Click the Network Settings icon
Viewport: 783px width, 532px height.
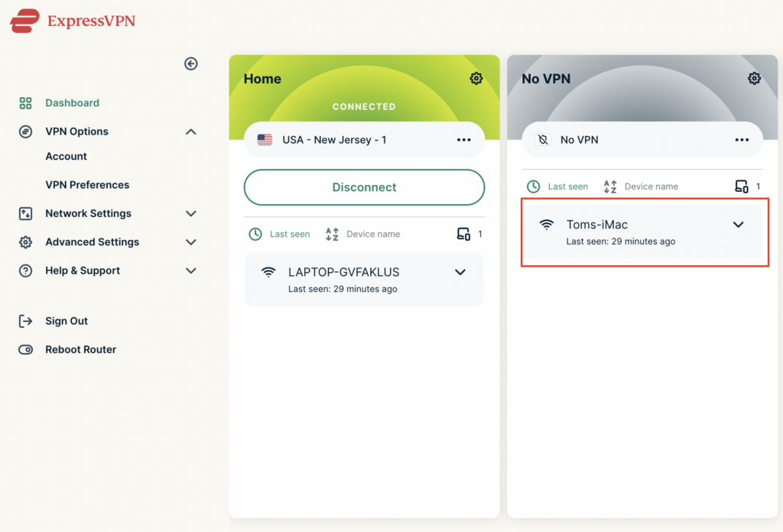tap(25, 213)
